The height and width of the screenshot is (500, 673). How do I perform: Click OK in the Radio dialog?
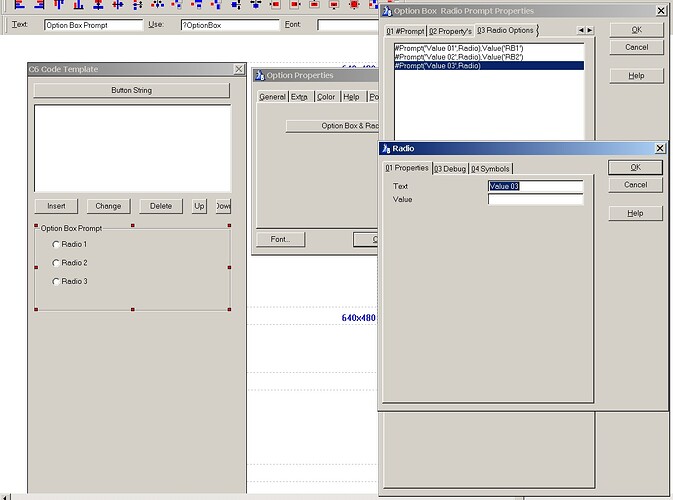[x=635, y=167]
